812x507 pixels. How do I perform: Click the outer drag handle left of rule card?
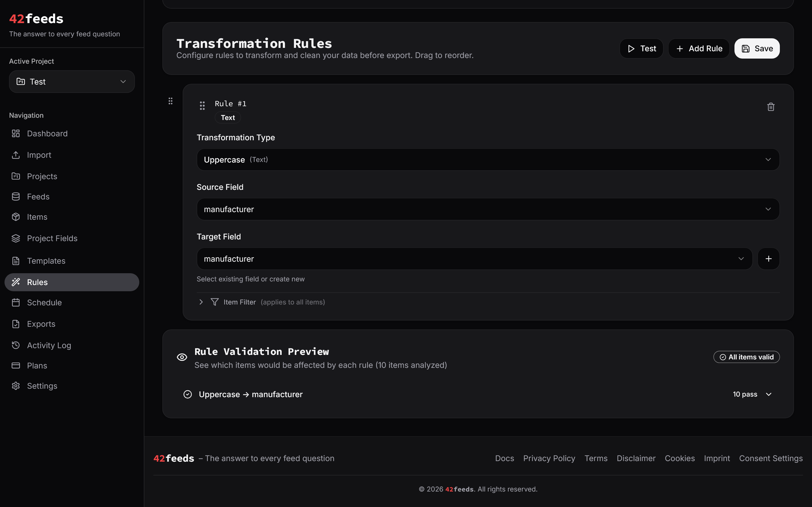[171, 101]
